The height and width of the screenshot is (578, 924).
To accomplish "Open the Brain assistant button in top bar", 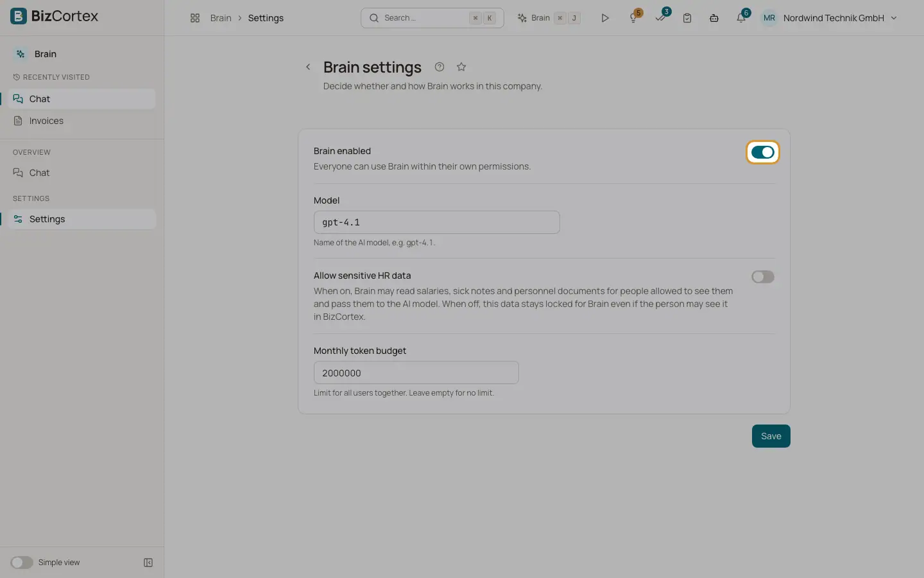I will [x=549, y=18].
